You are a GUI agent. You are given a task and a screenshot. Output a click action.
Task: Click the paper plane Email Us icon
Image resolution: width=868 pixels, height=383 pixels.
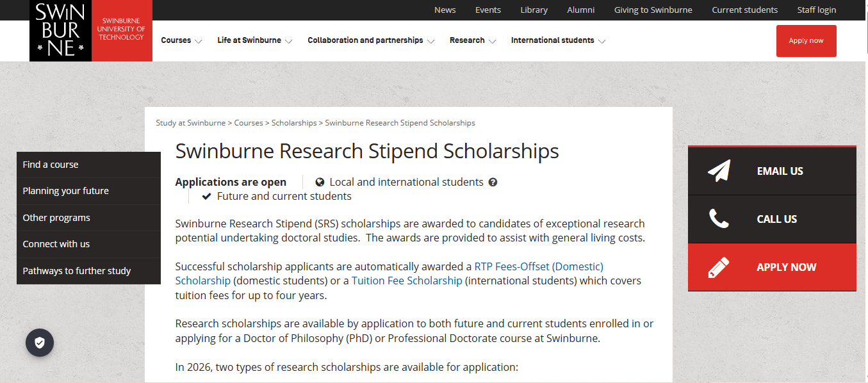(x=719, y=171)
